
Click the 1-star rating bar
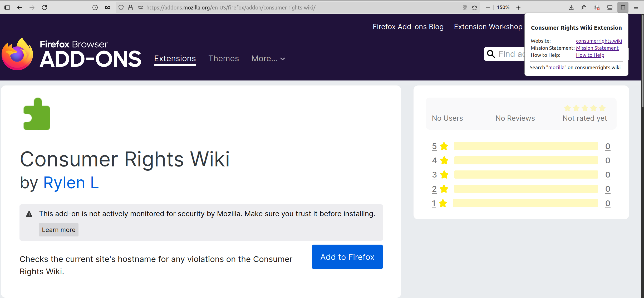click(525, 203)
